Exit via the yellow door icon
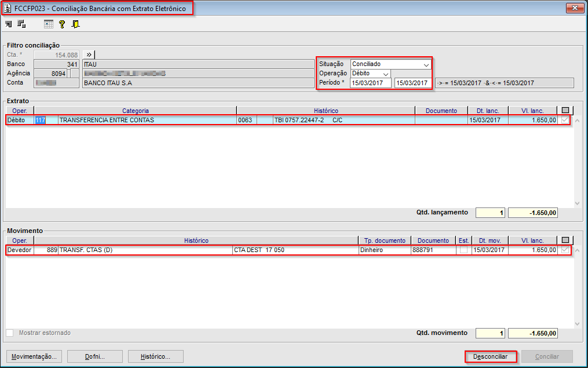 point(76,24)
